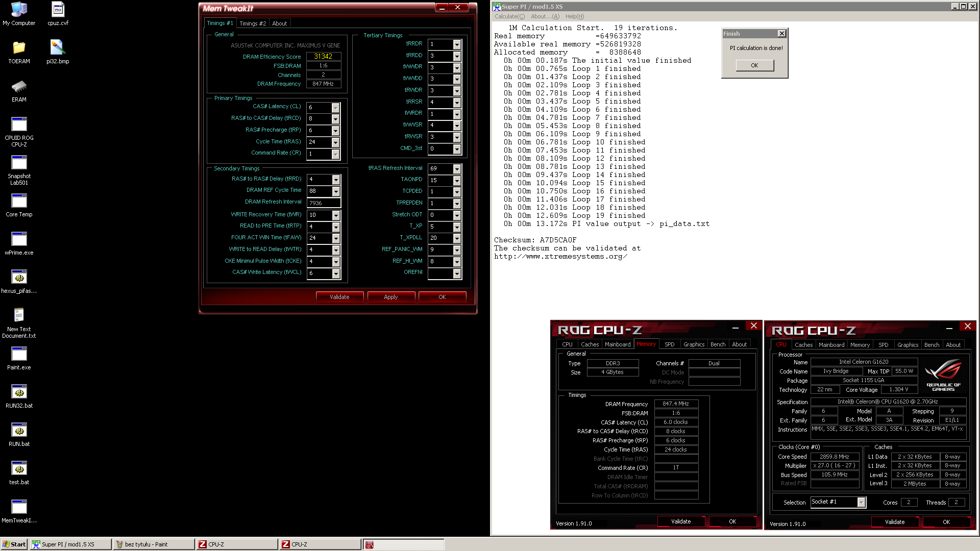The image size is (980, 551).
Task: Open test.bat desktop icon
Action: point(19,473)
